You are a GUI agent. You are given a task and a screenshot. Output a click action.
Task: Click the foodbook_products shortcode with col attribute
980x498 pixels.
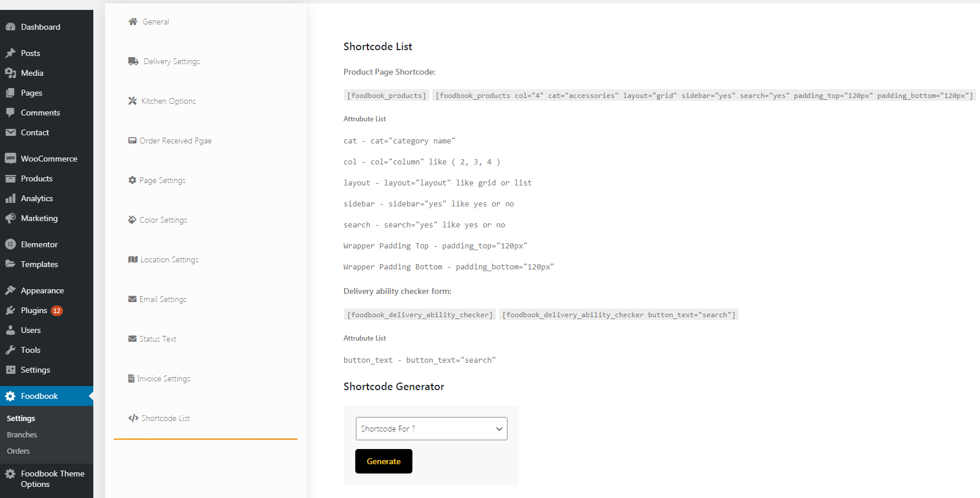[704, 96]
